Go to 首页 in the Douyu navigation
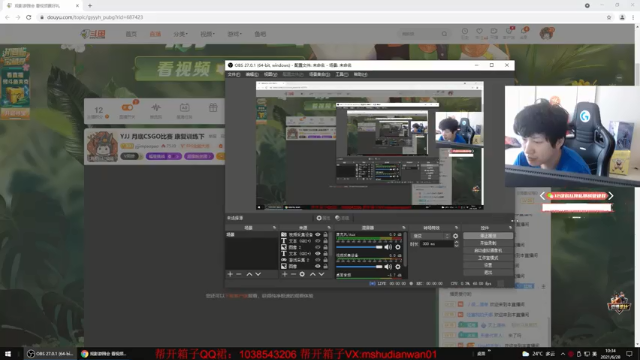 point(131,34)
